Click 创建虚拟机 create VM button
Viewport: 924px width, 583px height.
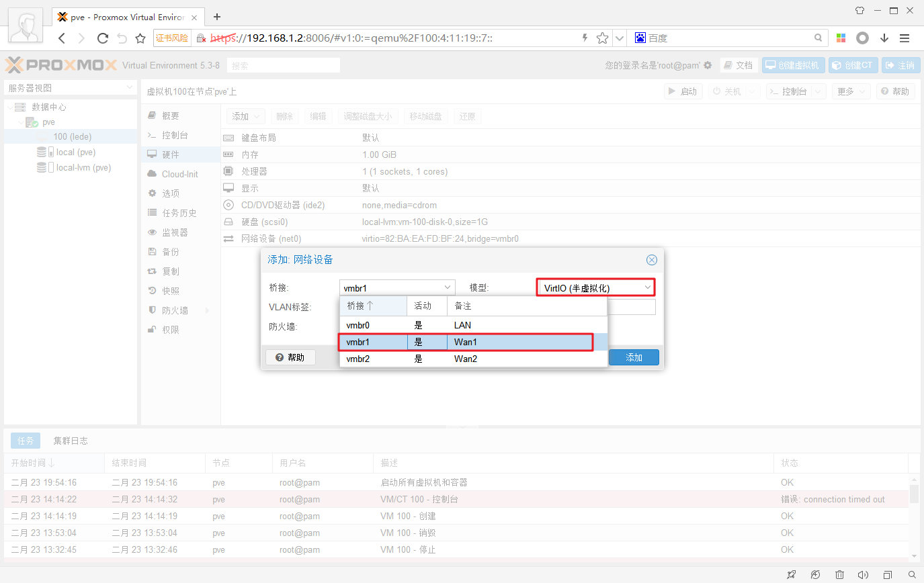pos(793,65)
